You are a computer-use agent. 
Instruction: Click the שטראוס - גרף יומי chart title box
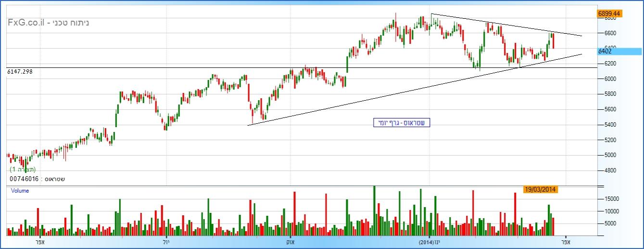tap(402, 123)
